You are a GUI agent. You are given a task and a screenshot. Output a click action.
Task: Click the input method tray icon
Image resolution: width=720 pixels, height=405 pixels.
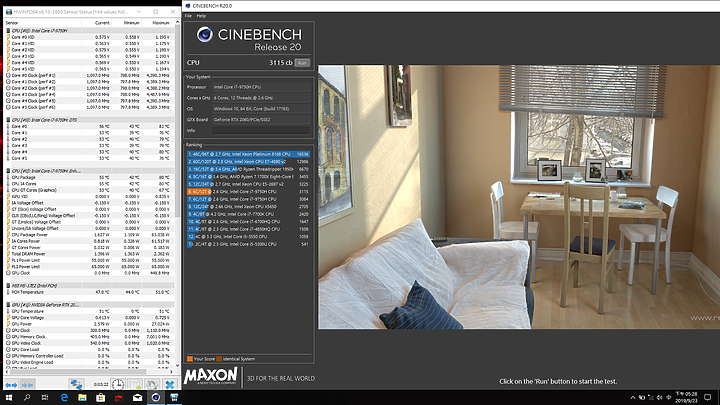tap(668, 398)
